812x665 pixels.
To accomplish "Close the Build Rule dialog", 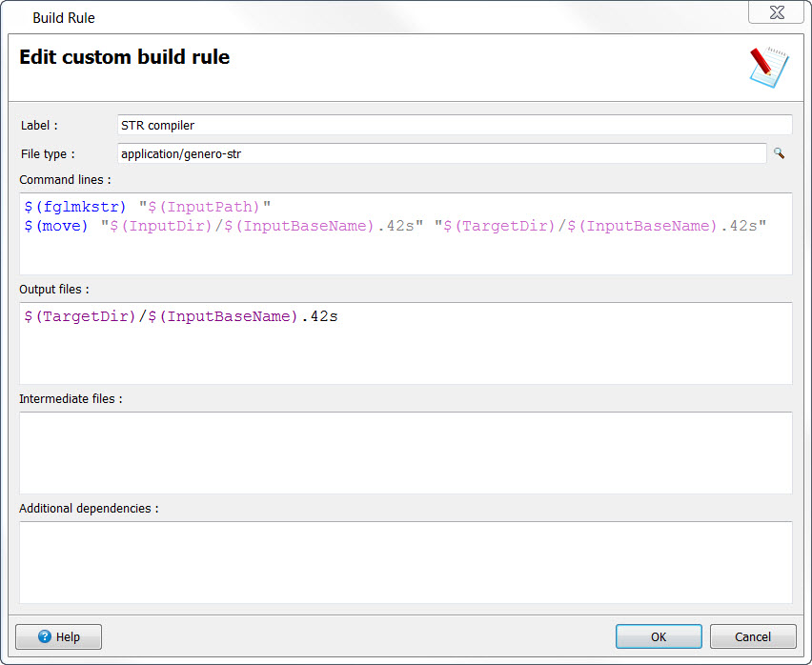I will coord(776,12).
